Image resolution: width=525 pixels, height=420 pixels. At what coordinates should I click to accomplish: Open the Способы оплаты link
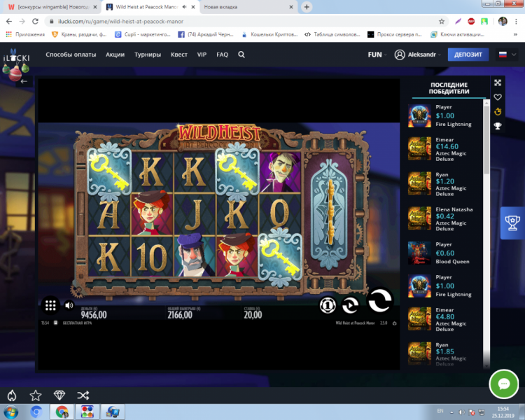click(71, 55)
